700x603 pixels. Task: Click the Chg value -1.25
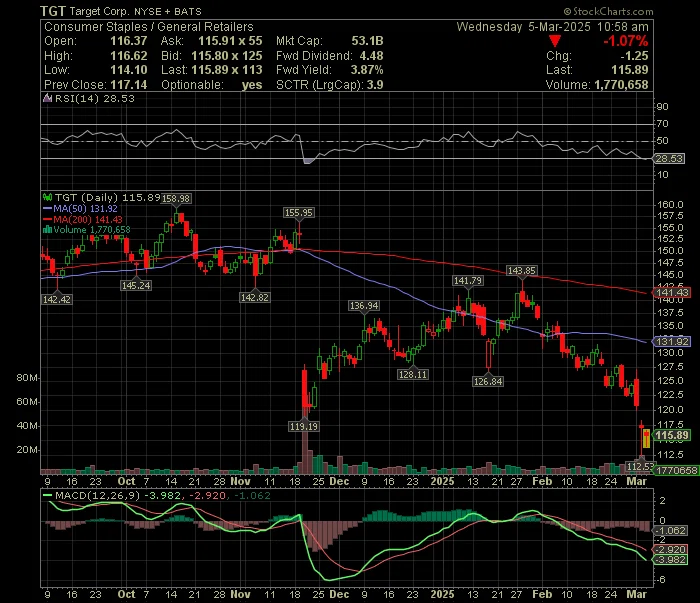(634, 56)
